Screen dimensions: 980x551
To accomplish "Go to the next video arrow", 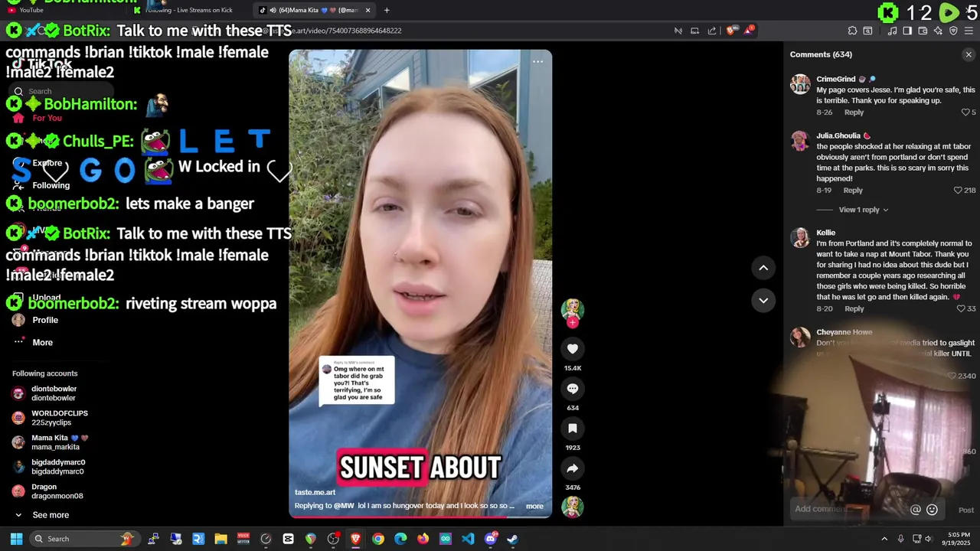I will click(763, 300).
